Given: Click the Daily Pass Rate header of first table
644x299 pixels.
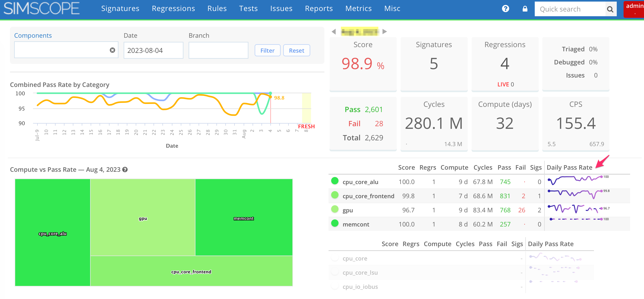Looking at the screenshot, I should tap(569, 167).
